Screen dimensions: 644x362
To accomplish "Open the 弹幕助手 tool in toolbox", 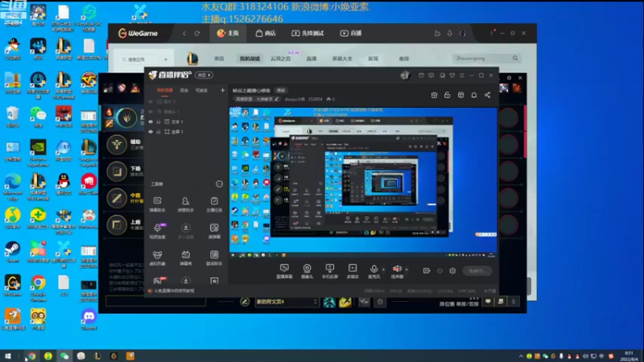I will pyautogui.click(x=157, y=204).
